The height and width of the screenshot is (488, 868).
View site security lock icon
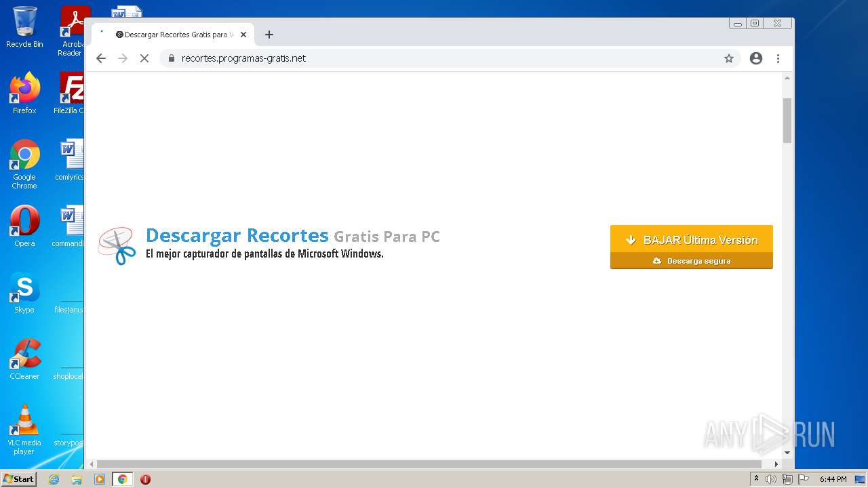coord(171,58)
